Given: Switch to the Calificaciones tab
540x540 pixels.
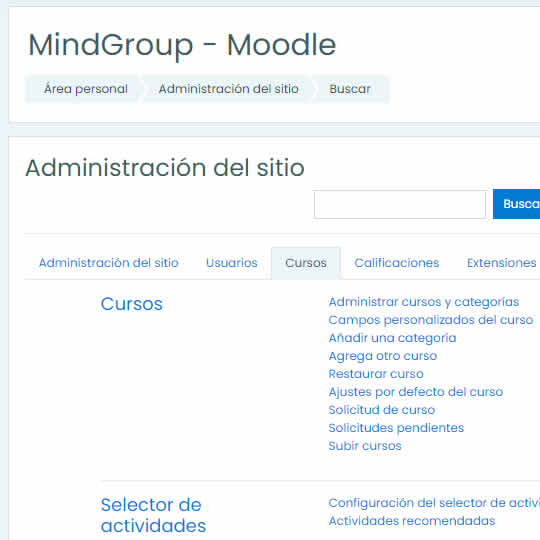Looking at the screenshot, I should (397, 263).
